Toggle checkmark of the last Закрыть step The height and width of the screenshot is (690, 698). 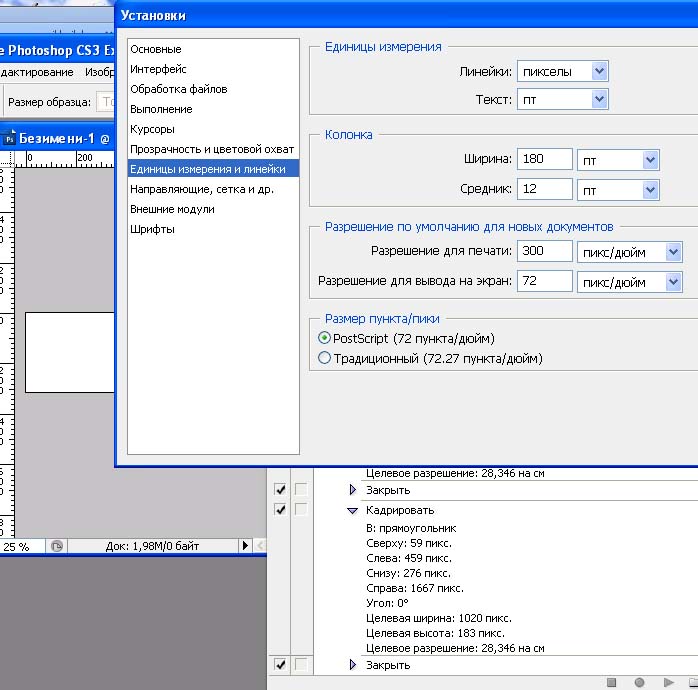(x=280, y=665)
